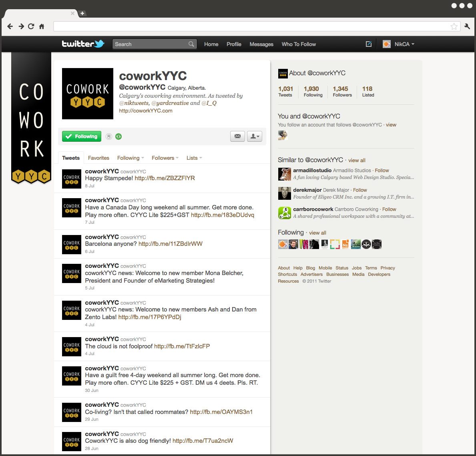This screenshot has height=456, width=476.
Task: Toggle retweets display for coworkYYC
Action: [x=118, y=137]
